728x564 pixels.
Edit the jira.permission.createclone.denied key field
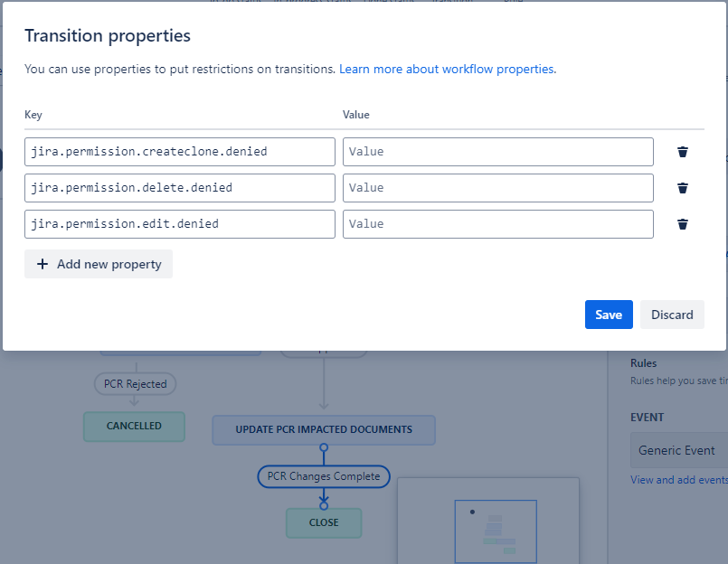pyautogui.click(x=180, y=152)
